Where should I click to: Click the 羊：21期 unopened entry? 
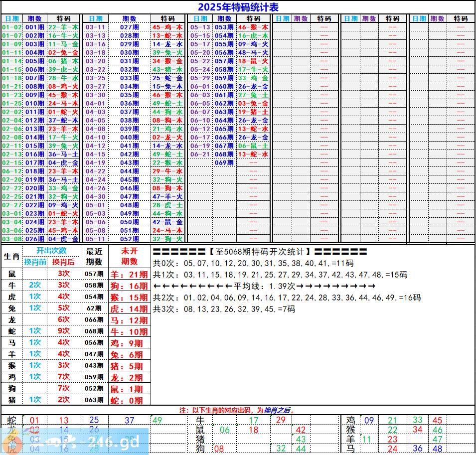coord(129,274)
